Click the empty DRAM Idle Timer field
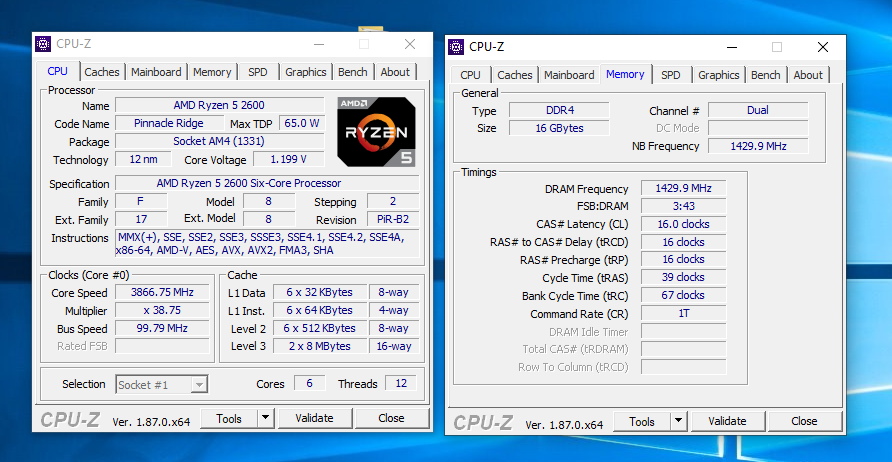Viewport: 892px width, 462px height. pos(683,332)
